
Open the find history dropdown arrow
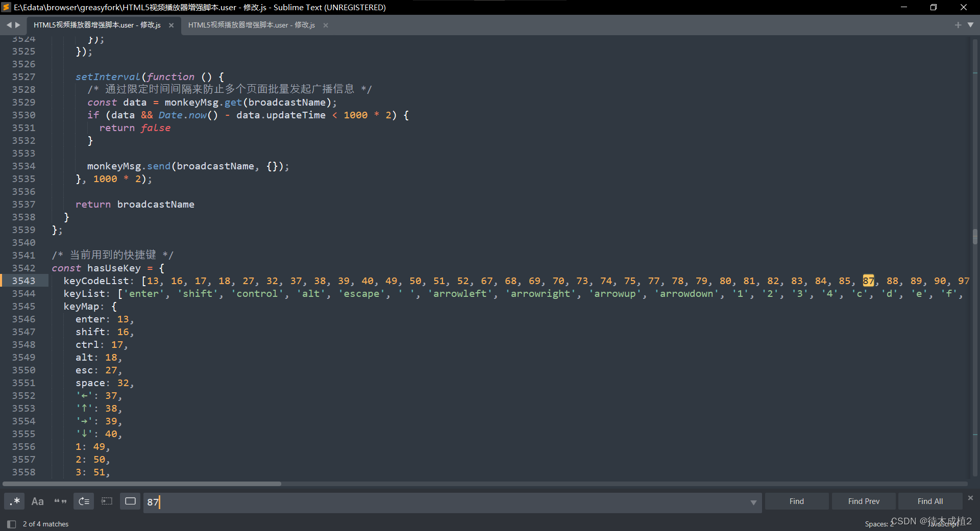tap(753, 502)
